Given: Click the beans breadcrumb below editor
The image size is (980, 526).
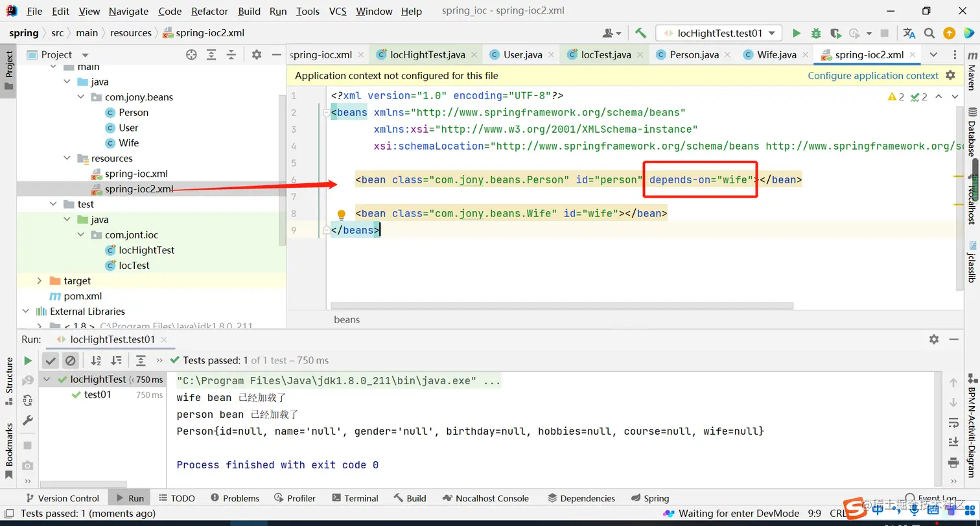Looking at the screenshot, I should [x=347, y=319].
